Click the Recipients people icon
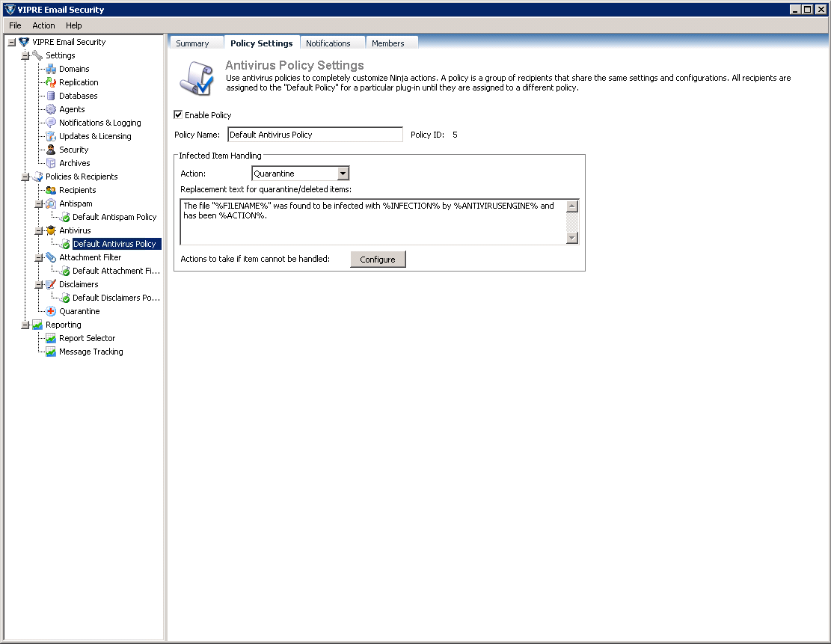This screenshot has height=644, width=831. tap(51, 190)
